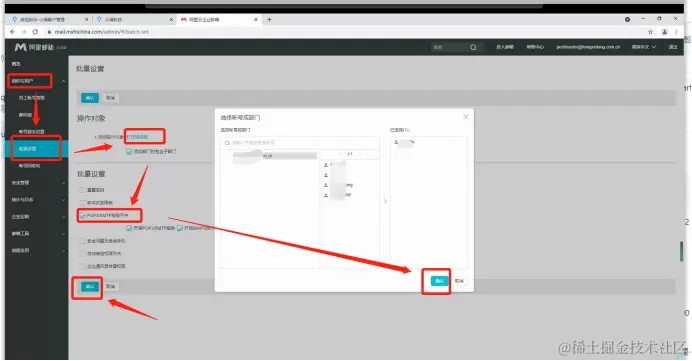Click 进入邮箱 in the header
This screenshot has width=692, height=361.
[x=505, y=47]
